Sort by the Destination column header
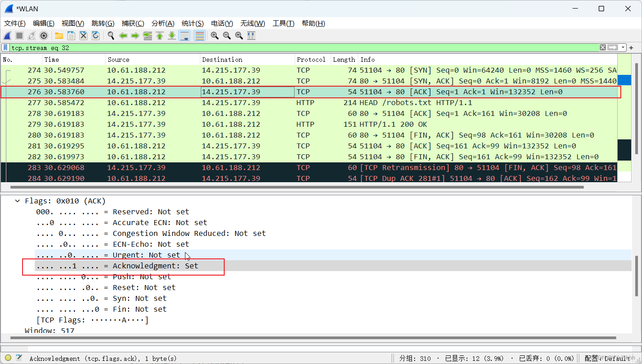Screen dimensions: 642x364 (x=248, y=60)
